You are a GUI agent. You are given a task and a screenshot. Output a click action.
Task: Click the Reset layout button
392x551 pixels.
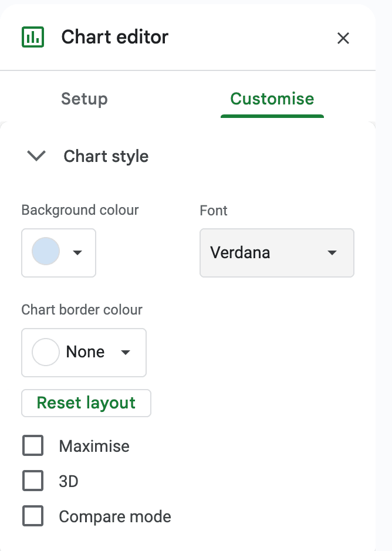[x=86, y=403]
